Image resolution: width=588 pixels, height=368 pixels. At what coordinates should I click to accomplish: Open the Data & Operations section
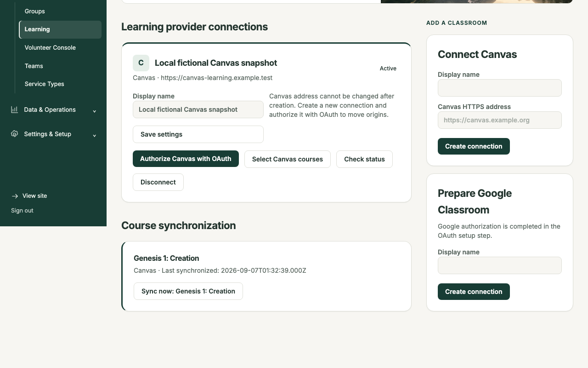pos(53,109)
